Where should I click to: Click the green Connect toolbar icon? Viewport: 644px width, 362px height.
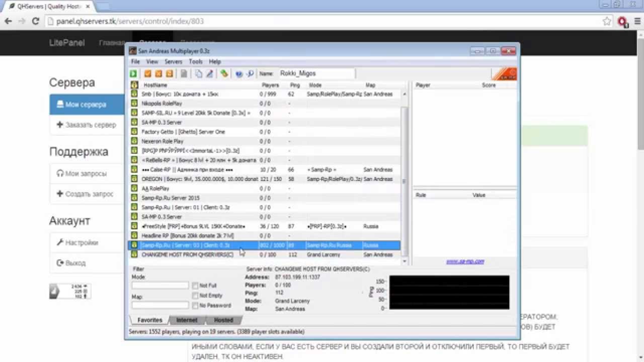click(x=133, y=74)
